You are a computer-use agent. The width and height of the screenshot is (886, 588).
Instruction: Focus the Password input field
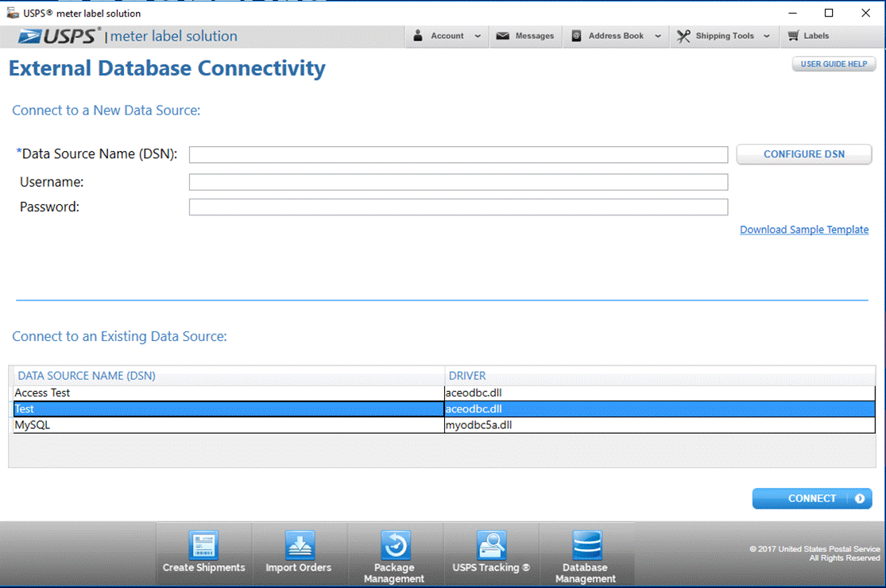point(458,207)
